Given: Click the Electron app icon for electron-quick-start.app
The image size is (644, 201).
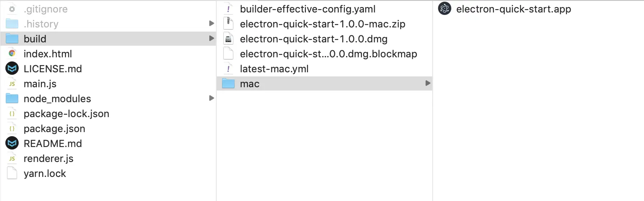Looking at the screenshot, I should click(445, 9).
